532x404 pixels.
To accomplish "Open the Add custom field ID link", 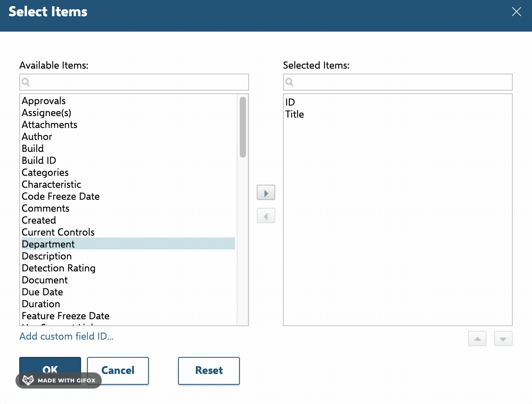I will coord(66,336).
